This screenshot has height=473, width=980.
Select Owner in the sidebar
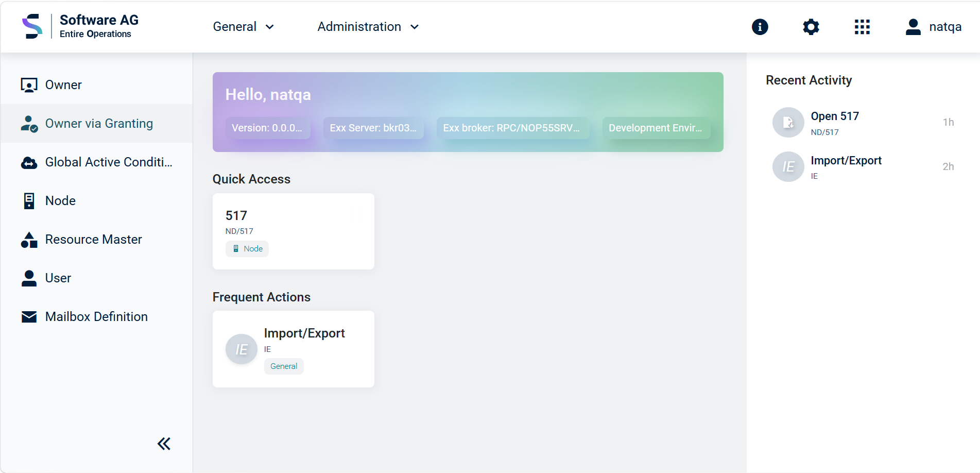(97, 85)
